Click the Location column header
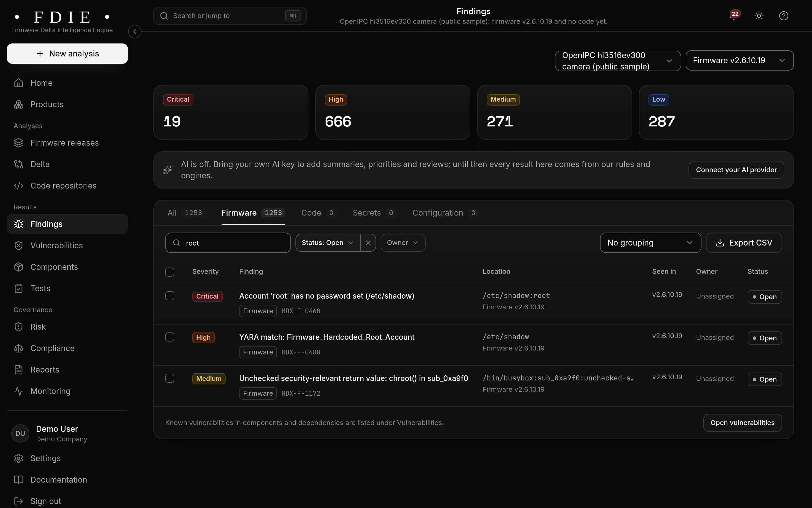The image size is (812, 508). pos(496,271)
